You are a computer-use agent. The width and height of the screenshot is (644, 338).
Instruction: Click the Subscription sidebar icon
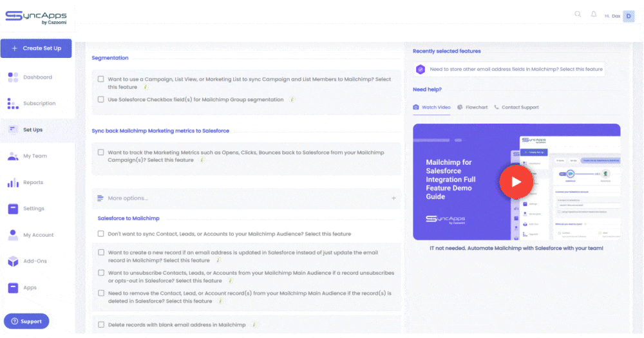tap(13, 104)
